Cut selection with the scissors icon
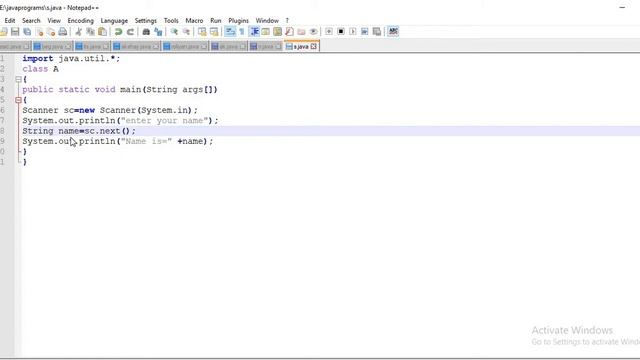Screen dimensions: 640x360 78,31
